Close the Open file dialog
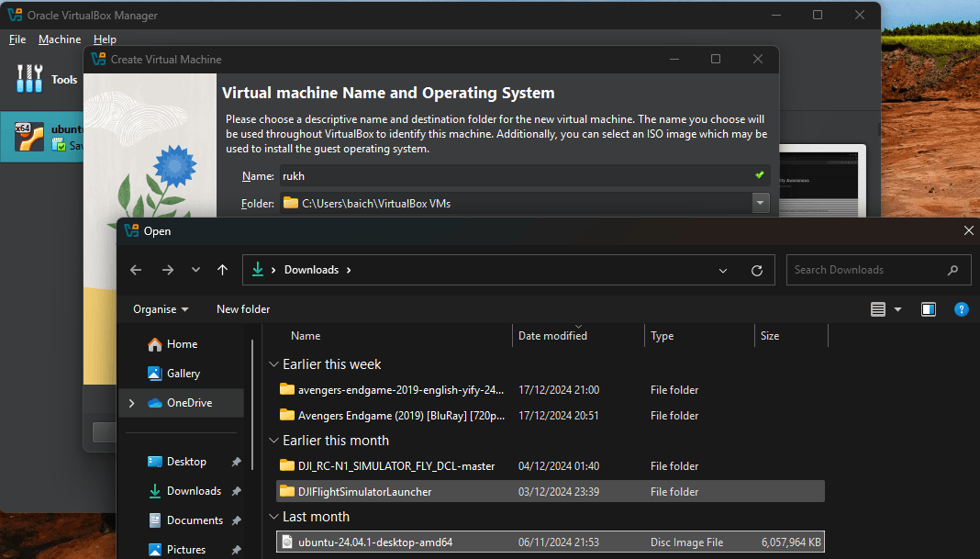Screen dimensions: 980x559 [x=969, y=230]
